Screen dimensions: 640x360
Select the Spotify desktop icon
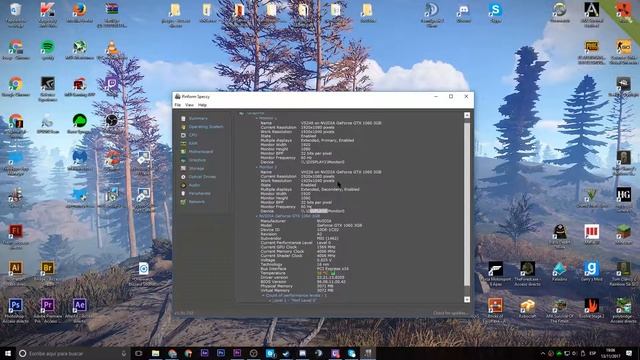[x=48, y=50]
